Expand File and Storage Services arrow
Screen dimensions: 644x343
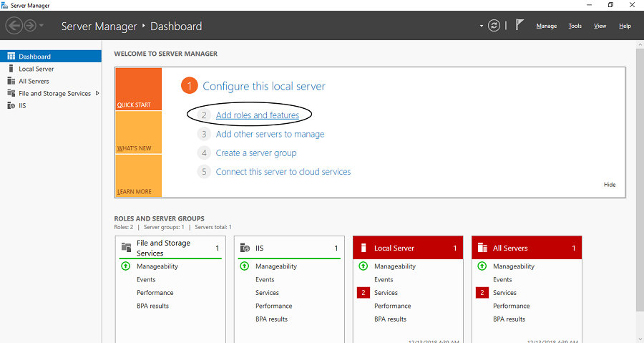click(97, 93)
